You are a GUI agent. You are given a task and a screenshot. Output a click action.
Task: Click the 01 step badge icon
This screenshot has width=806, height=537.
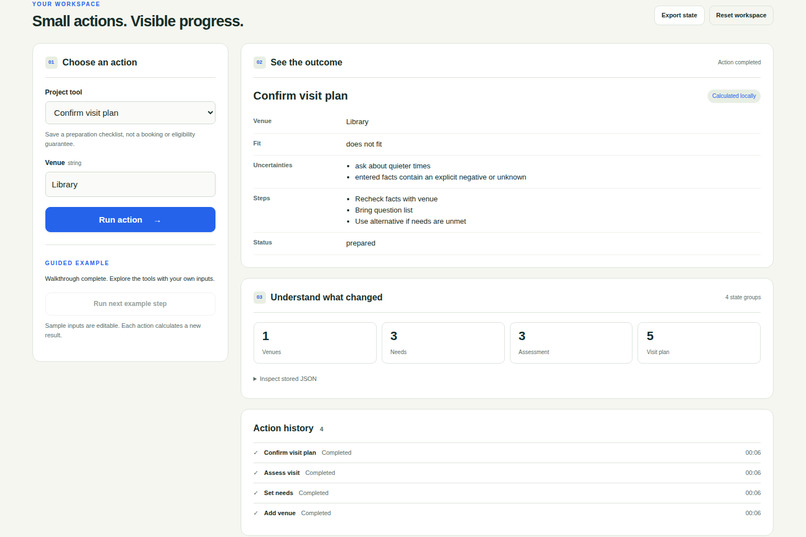pos(51,63)
